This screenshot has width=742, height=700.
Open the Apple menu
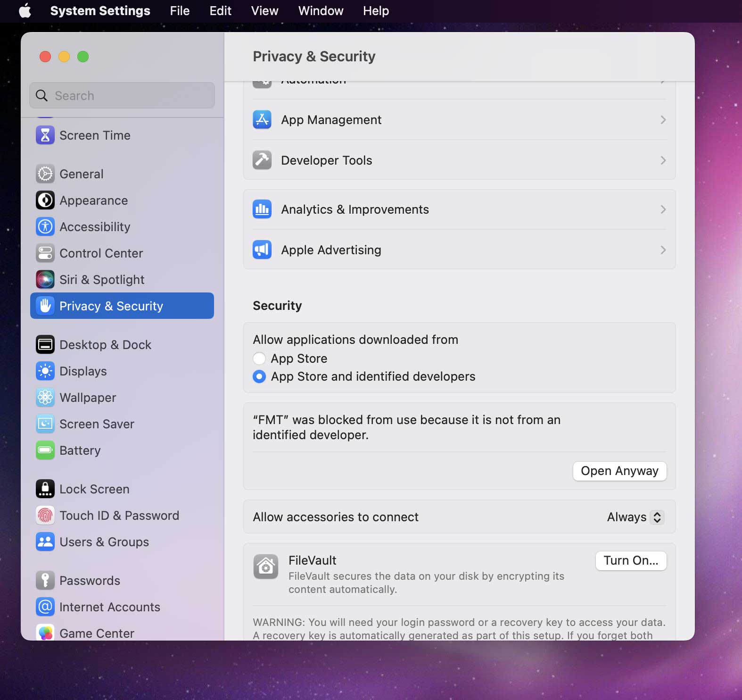(25, 11)
